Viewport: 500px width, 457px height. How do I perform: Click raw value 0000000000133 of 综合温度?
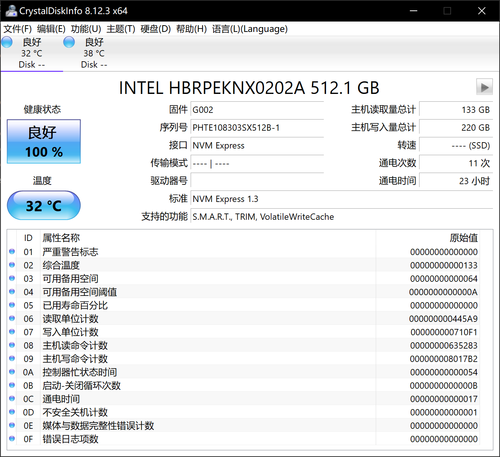[444, 265]
